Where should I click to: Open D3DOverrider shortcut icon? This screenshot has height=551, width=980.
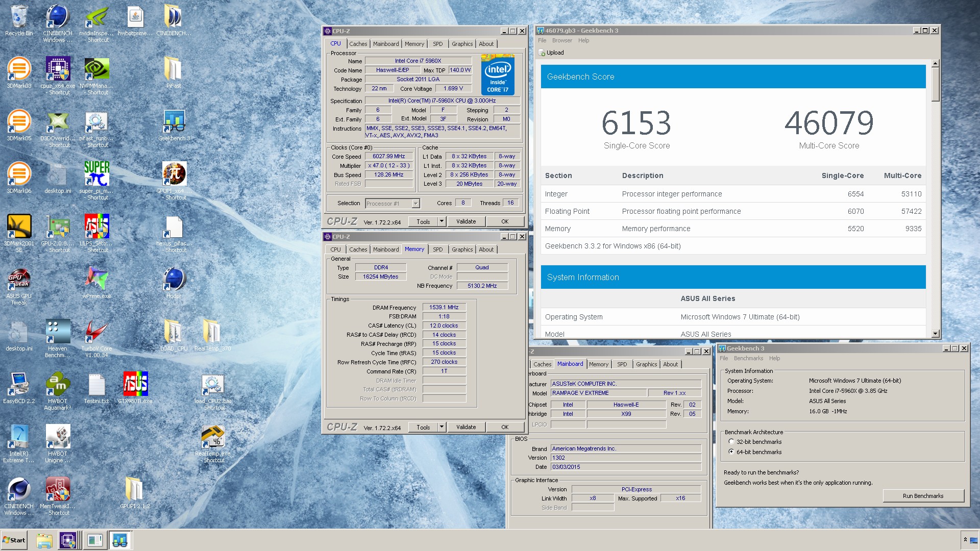(x=57, y=128)
